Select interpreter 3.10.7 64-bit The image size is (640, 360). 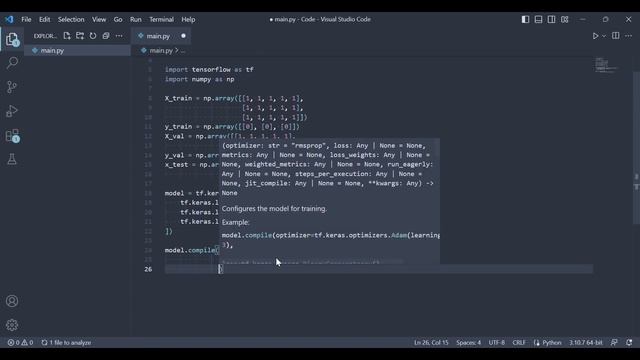point(586,342)
